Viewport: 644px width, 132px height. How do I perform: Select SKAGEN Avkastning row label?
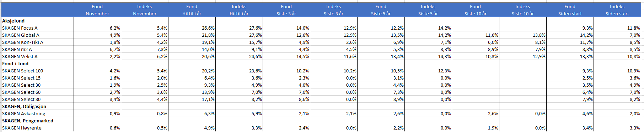[x=24, y=113]
